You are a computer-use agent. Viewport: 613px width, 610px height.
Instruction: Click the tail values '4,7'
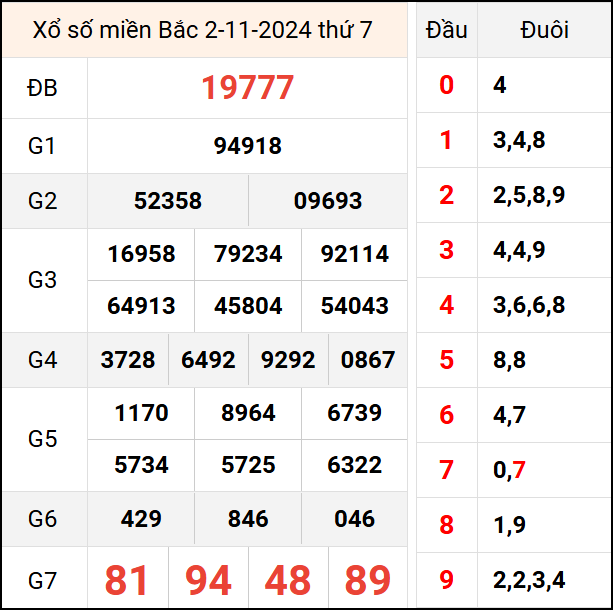click(509, 415)
